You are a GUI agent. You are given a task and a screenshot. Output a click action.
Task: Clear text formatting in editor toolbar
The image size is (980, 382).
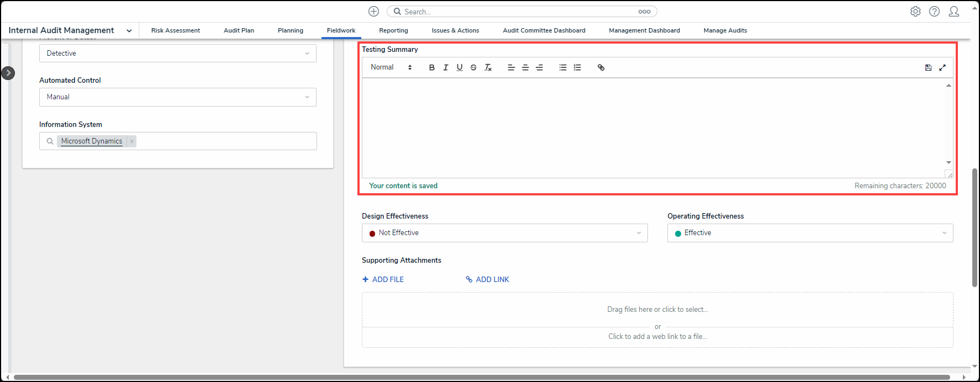pyautogui.click(x=488, y=67)
